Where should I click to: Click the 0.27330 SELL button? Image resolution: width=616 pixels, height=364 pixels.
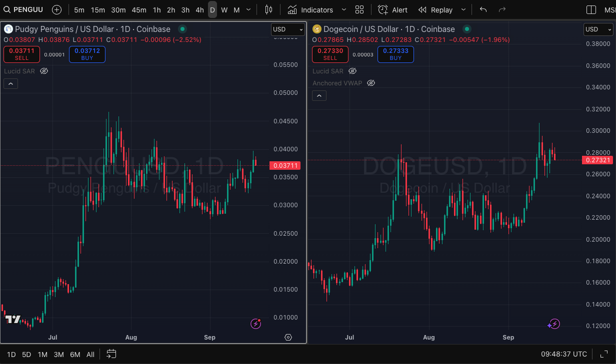coord(330,54)
